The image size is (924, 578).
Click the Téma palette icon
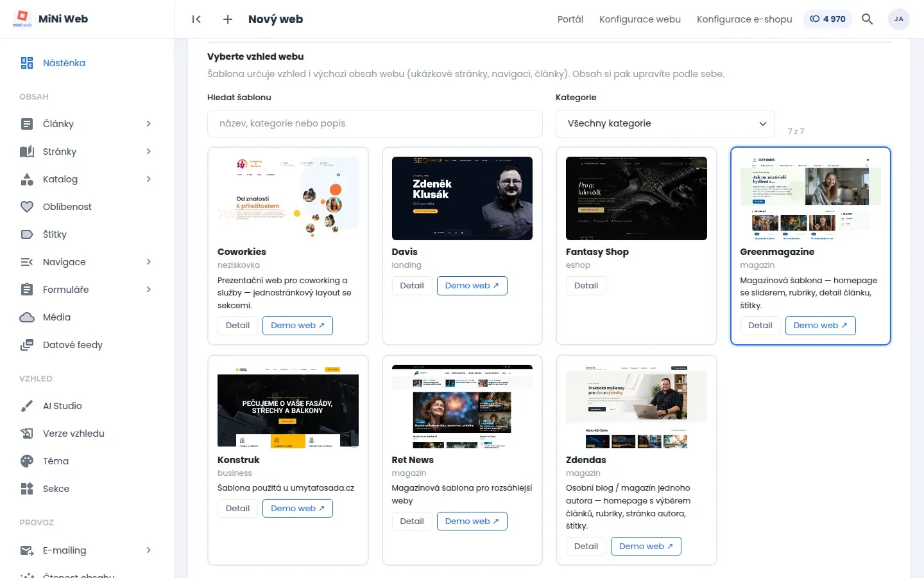click(27, 461)
